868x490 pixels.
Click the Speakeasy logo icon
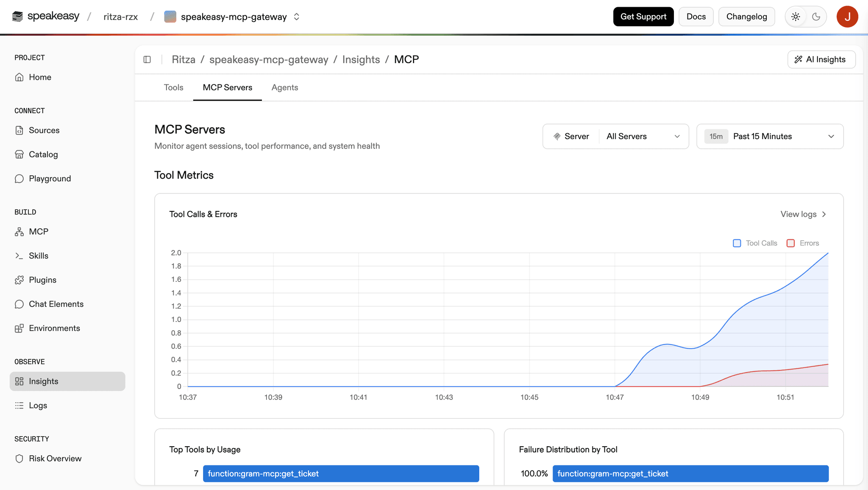[17, 17]
